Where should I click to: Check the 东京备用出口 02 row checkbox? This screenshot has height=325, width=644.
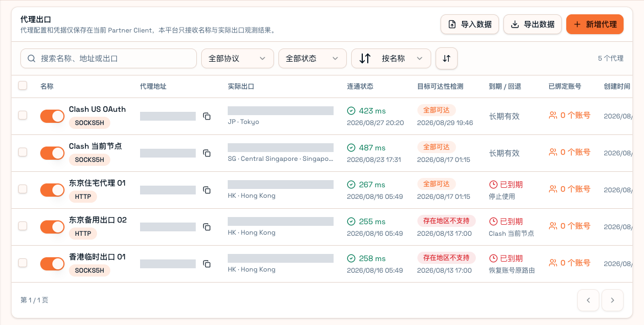click(x=23, y=226)
